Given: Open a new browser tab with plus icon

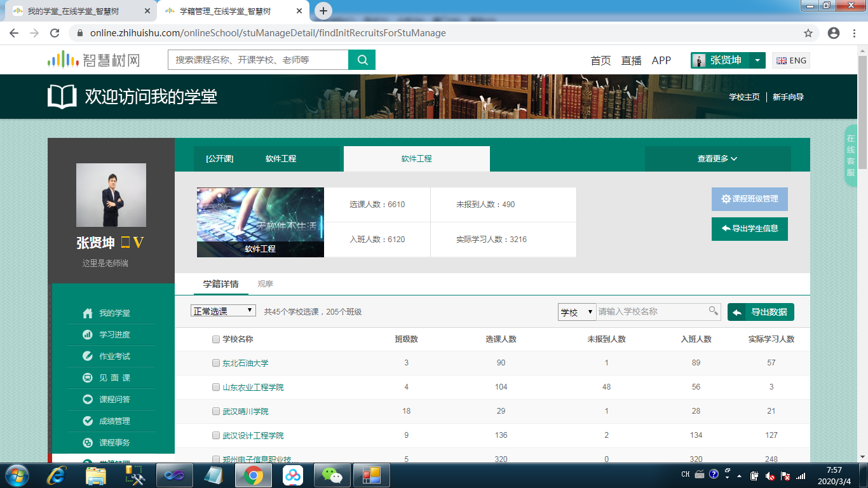Looking at the screenshot, I should pyautogui.click(x=323, y=11).
